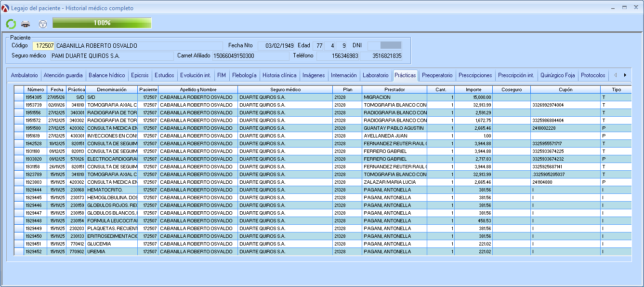Click the printer icon
This screenshot has height=287, width=644.
(26, 24)
